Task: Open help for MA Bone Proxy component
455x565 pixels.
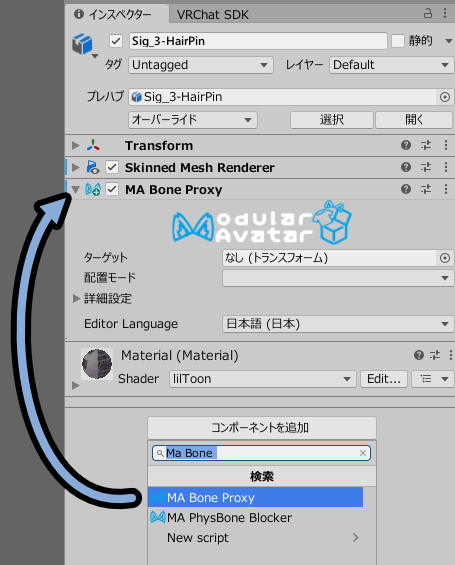Action: point(406,189)
